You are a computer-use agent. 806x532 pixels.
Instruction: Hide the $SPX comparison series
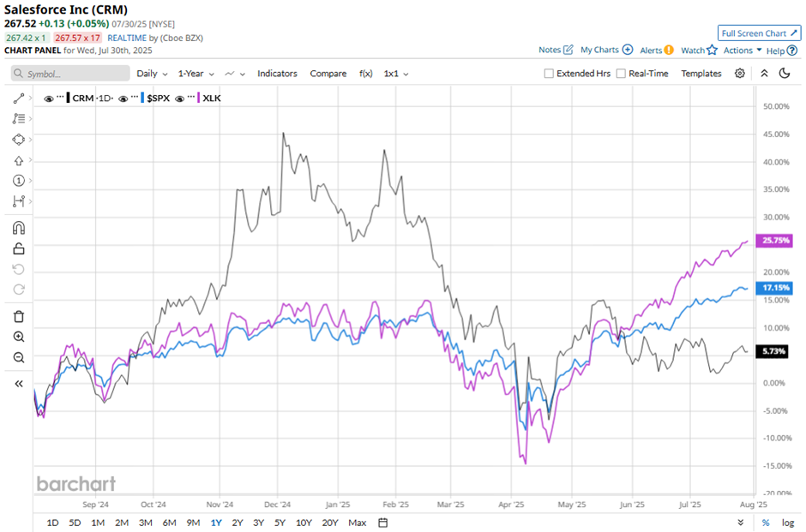123,99
